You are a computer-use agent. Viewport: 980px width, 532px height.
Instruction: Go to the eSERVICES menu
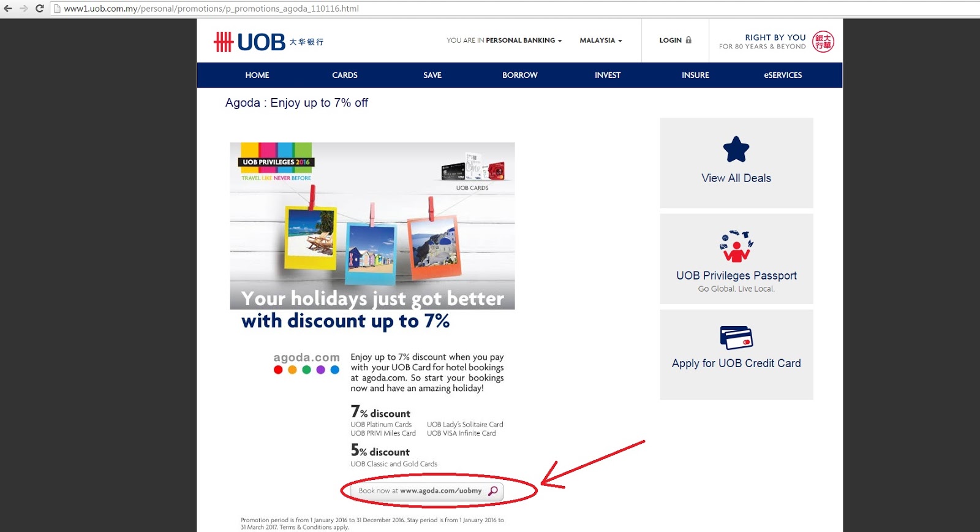[783, 75]
